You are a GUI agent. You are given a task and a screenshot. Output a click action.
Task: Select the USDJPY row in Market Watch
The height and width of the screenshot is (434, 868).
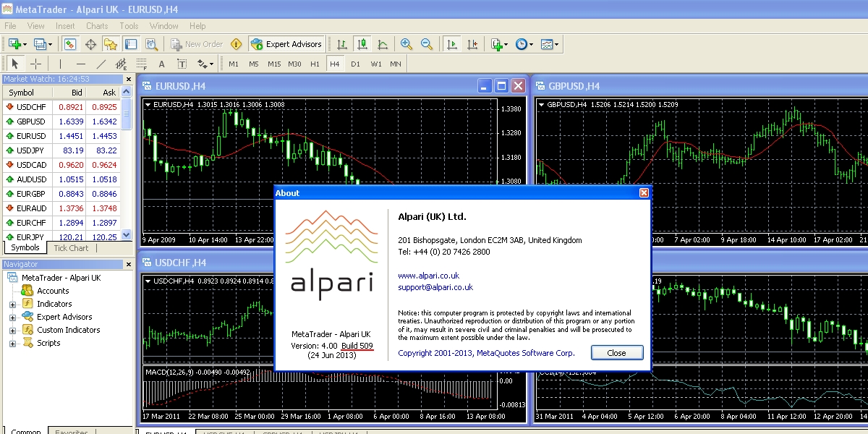click(x=61, y=150)
